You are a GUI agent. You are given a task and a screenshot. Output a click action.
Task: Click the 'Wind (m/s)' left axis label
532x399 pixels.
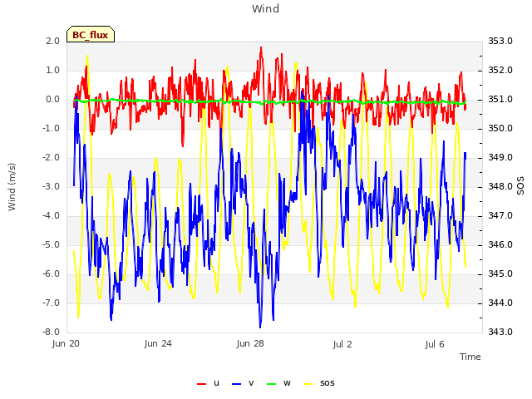coord(12,187)
